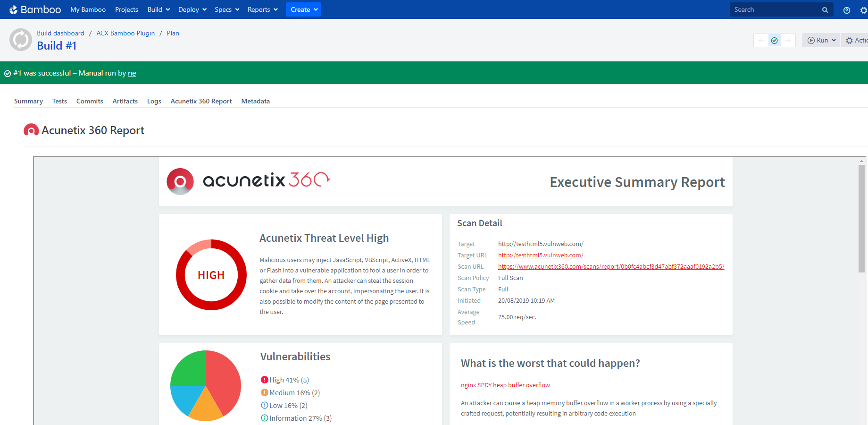868x425 pixels.
Task: Go to next build arrow
Action: tap(788, 41)
